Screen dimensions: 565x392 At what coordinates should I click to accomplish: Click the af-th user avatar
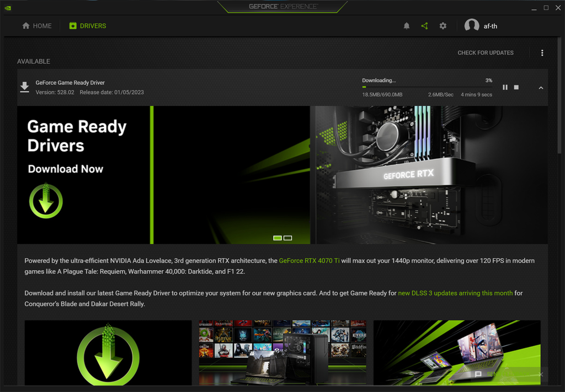(x=472, y=25)
